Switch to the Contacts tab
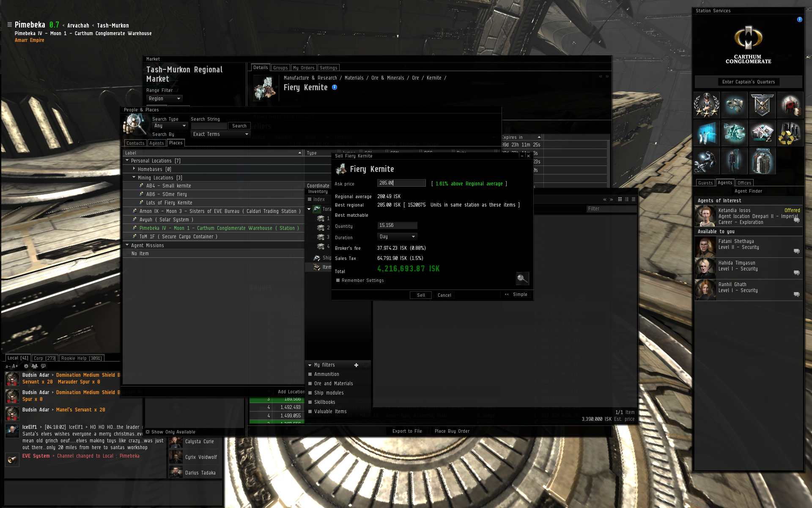Screen dimensions: 812x508 tap(135, 143)
